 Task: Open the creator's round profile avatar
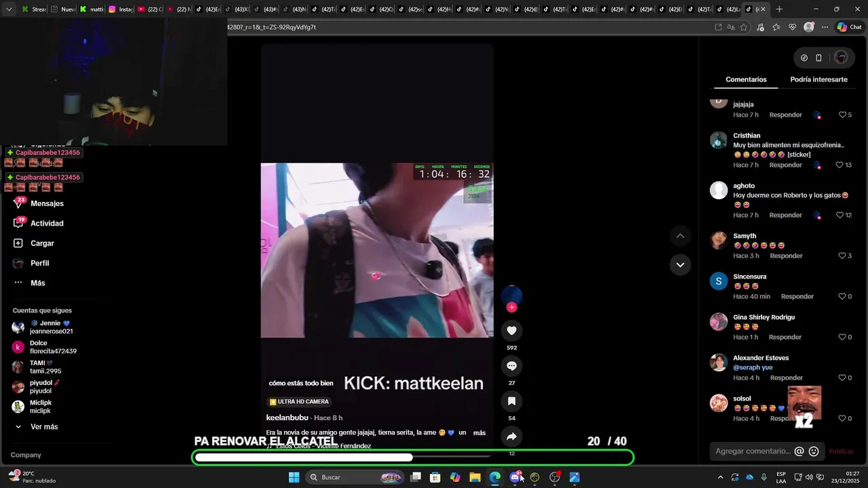pyautogui.click(x=511, y=296)
